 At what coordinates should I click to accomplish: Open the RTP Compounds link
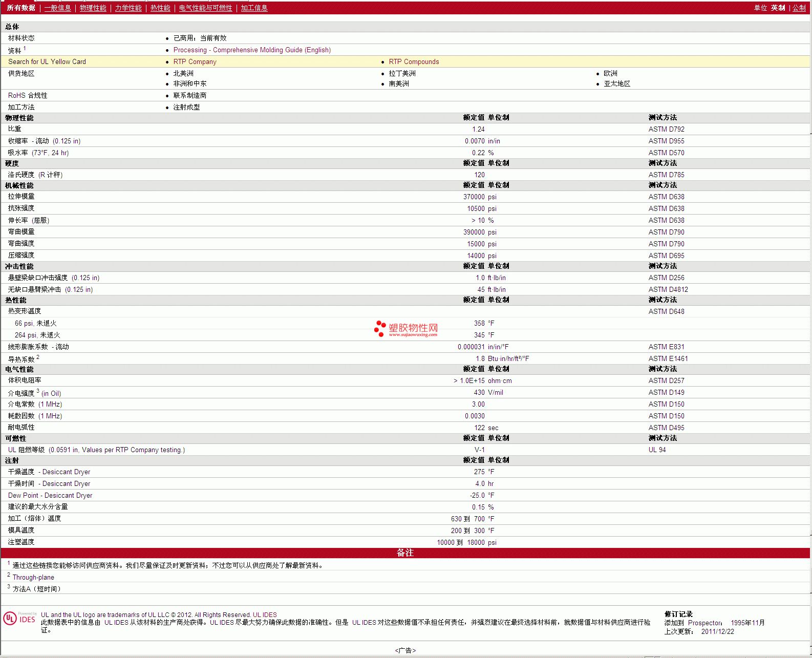click(x=414, y=62)
